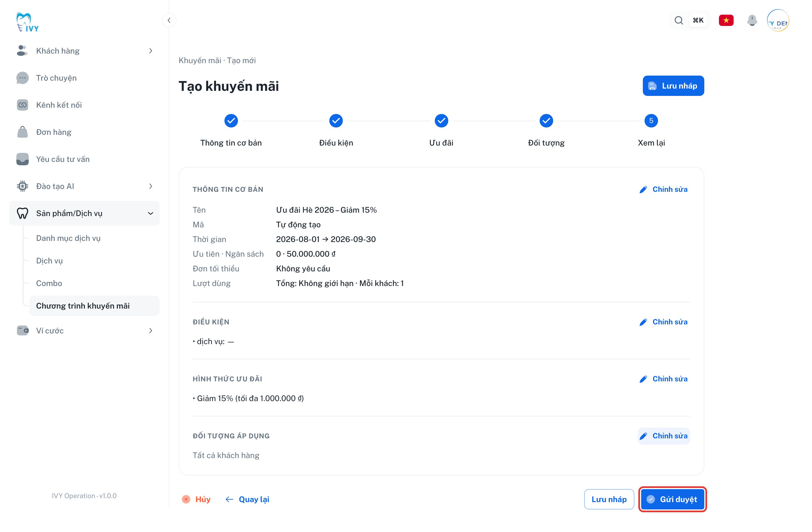Click 'IVY Operation - v1.0.0' version text
This screenshot has width=812, height=532.
point(84,496)
